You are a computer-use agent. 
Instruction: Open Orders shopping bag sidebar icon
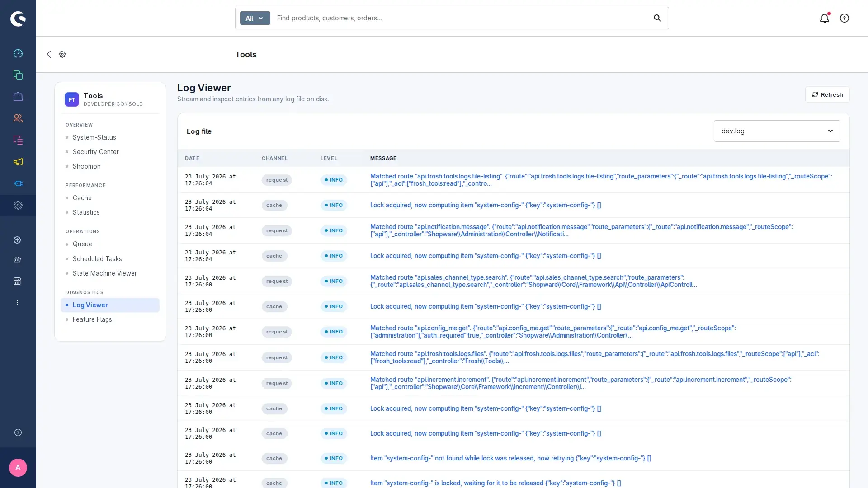point(18,97)
